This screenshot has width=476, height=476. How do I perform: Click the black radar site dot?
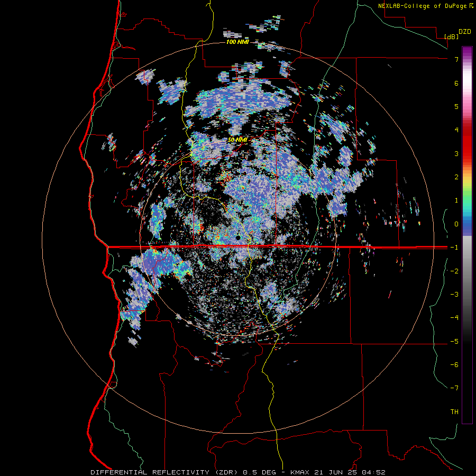pos(238,237)
